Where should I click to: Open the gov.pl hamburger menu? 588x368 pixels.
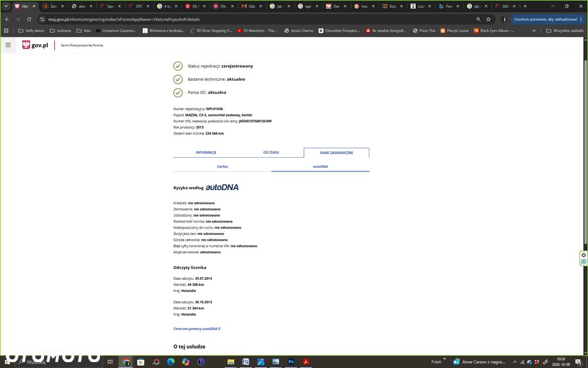point(8,45)
